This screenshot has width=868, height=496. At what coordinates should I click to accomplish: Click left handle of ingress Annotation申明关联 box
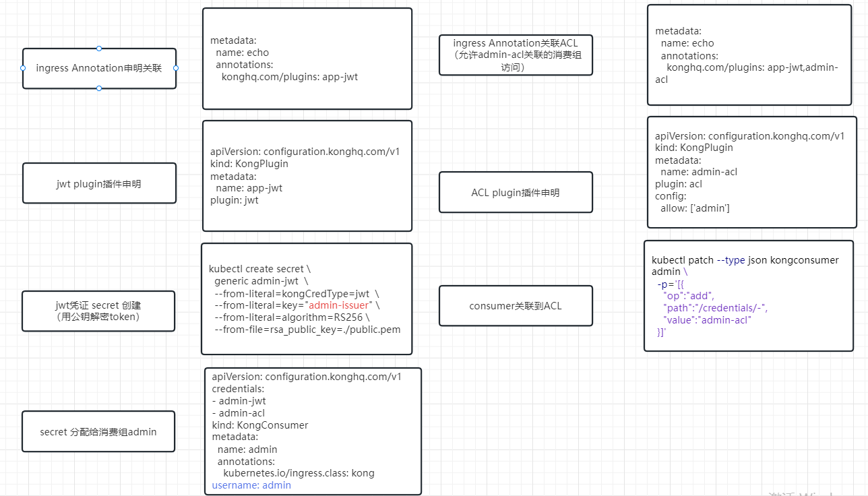click(x=23, y=68)
